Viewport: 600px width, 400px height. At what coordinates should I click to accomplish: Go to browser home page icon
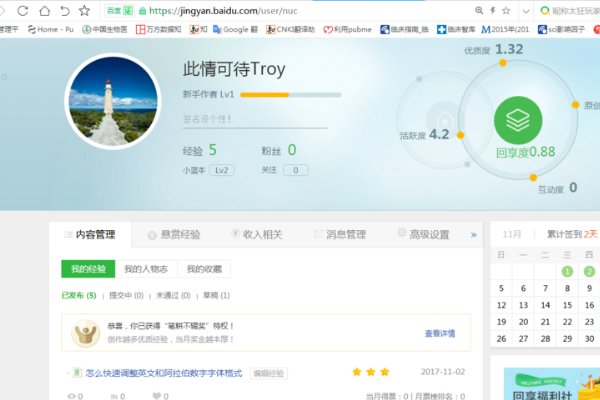tap(44, 11)
